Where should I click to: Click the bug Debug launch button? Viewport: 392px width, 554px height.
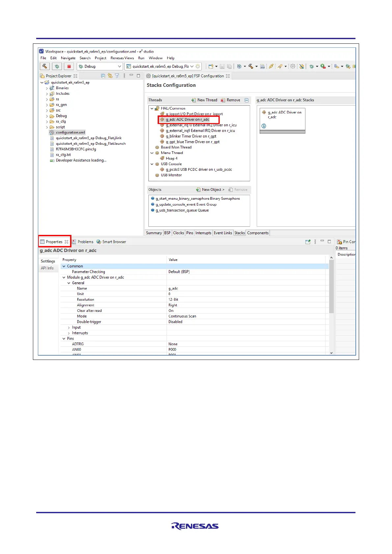tap(57, 66)
